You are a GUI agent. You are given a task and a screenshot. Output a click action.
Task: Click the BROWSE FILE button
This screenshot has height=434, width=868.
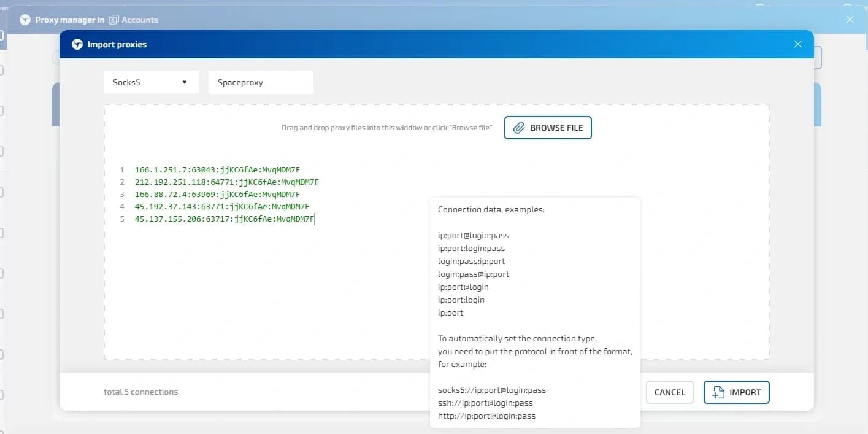(547, 128)
